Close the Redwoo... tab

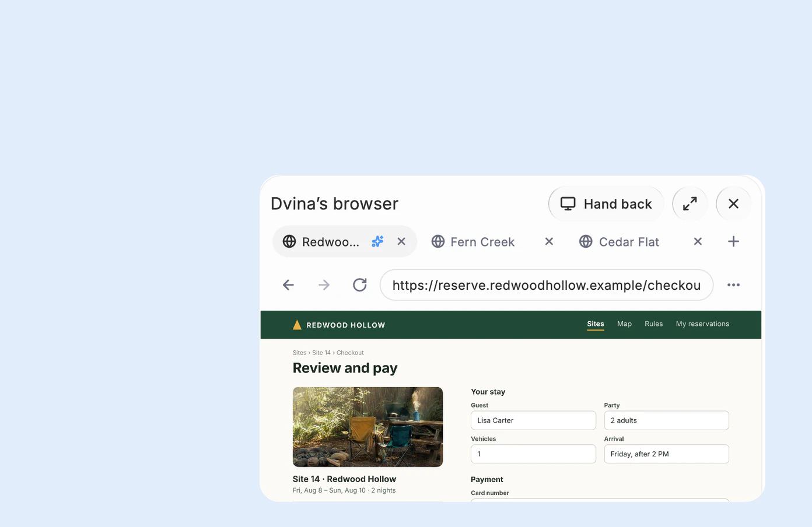[401, 241]
